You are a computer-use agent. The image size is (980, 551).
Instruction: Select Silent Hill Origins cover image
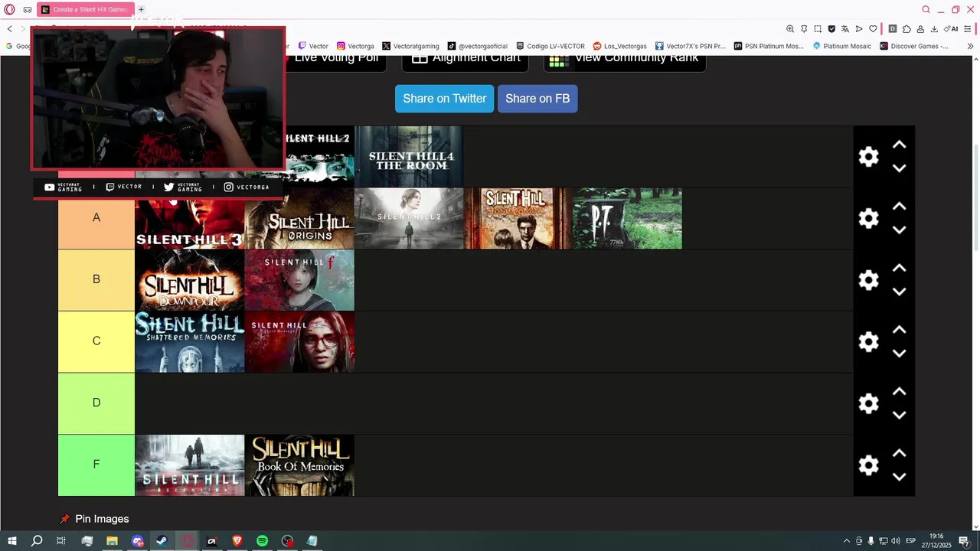pyautogui.click(x=299, y=219)
